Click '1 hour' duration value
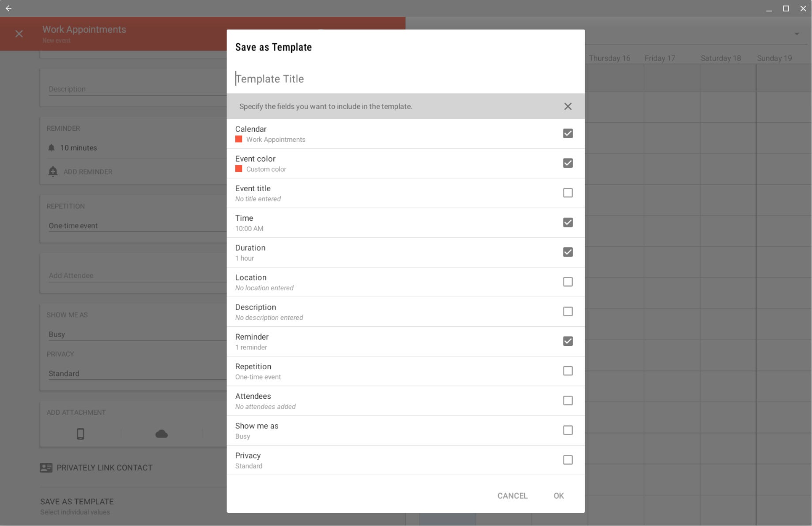This screenshot has width=812, height=526. pos(244,258)
